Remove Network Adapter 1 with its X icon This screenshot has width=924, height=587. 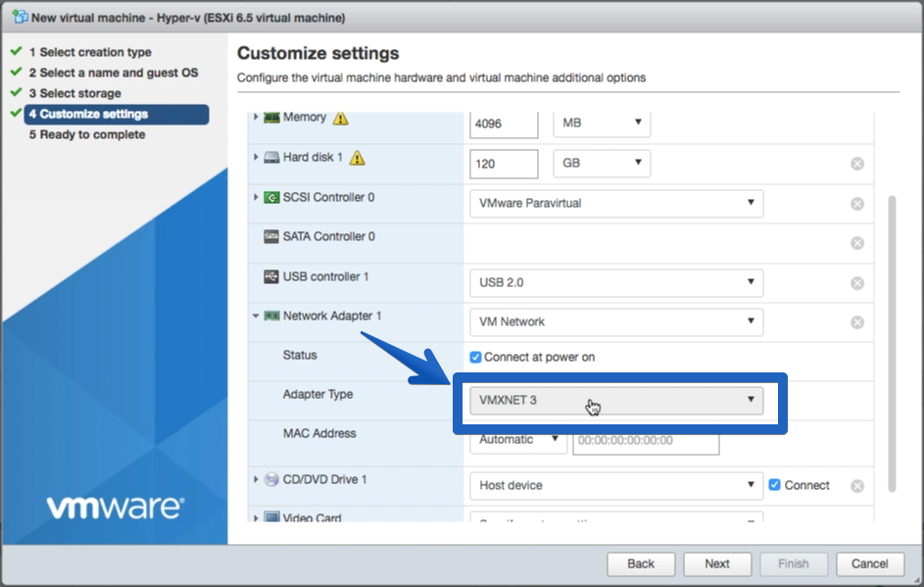click(857, 322)
